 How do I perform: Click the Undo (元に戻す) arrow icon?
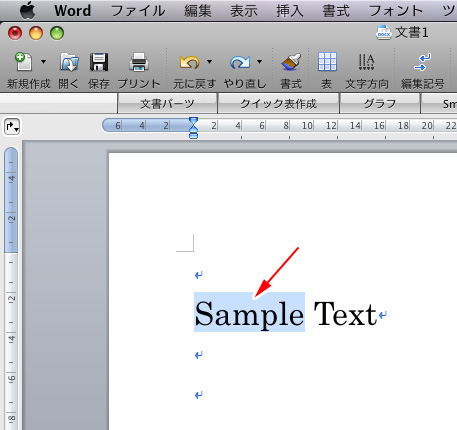click(189, 62)
